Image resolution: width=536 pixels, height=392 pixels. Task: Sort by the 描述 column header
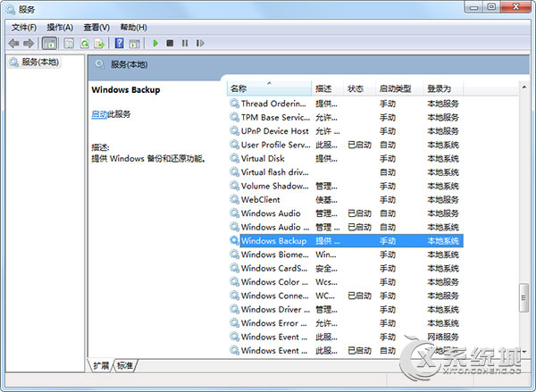(327, 88)
